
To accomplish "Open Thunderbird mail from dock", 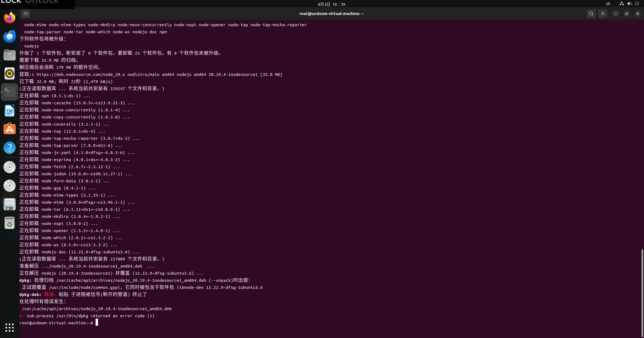I will (10, 37).
